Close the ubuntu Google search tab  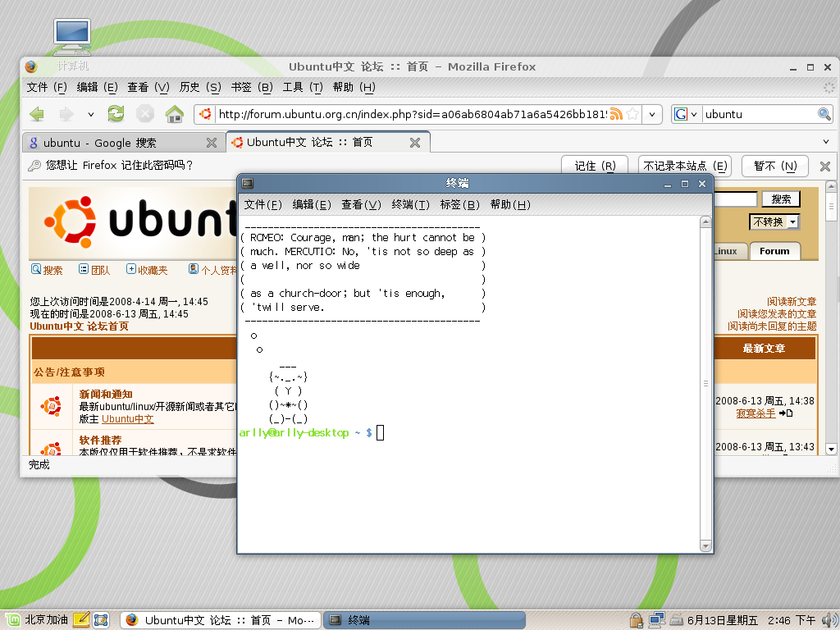click(212, 143)
